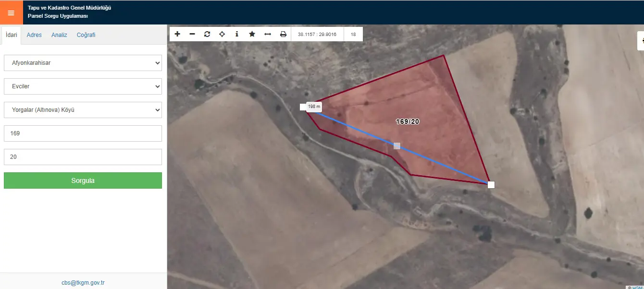This screenshot has height=289, width=644.
Task: Select the Coğrafi tab
Action: point(86,35)
